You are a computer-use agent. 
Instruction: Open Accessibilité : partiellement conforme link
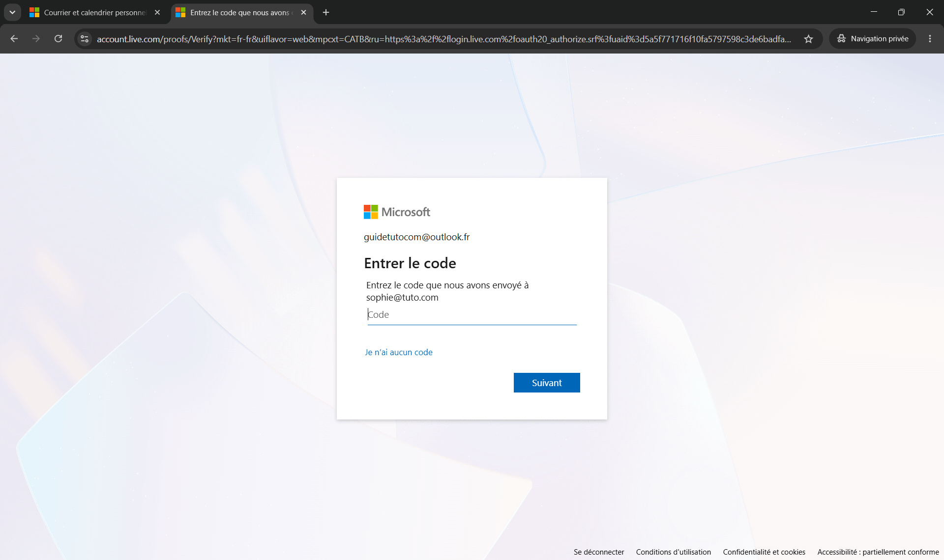[x=878, y=552]
